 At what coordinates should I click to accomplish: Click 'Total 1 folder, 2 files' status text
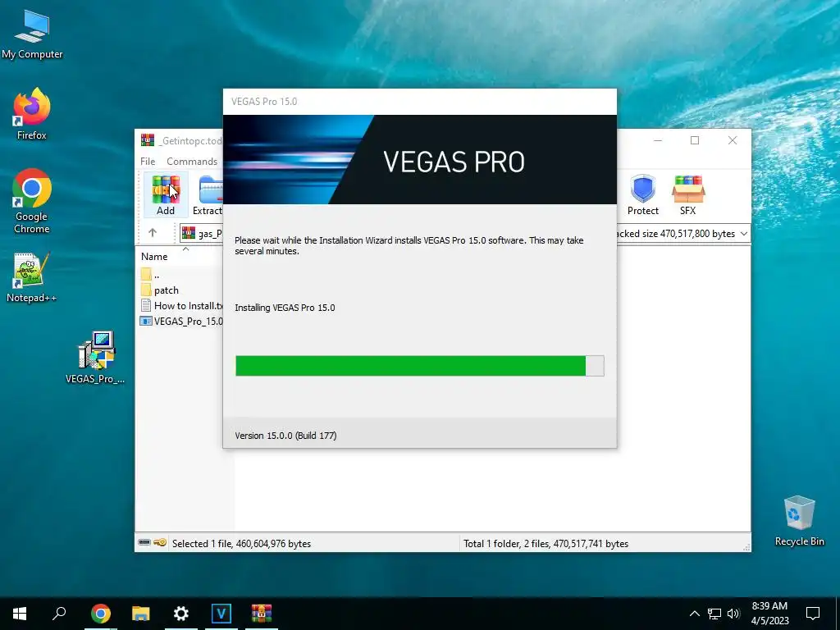point(546,543)
